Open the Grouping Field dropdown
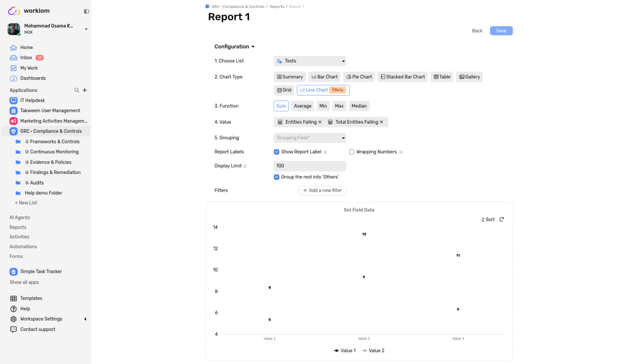Screen dimensions: 628x364 310,138
